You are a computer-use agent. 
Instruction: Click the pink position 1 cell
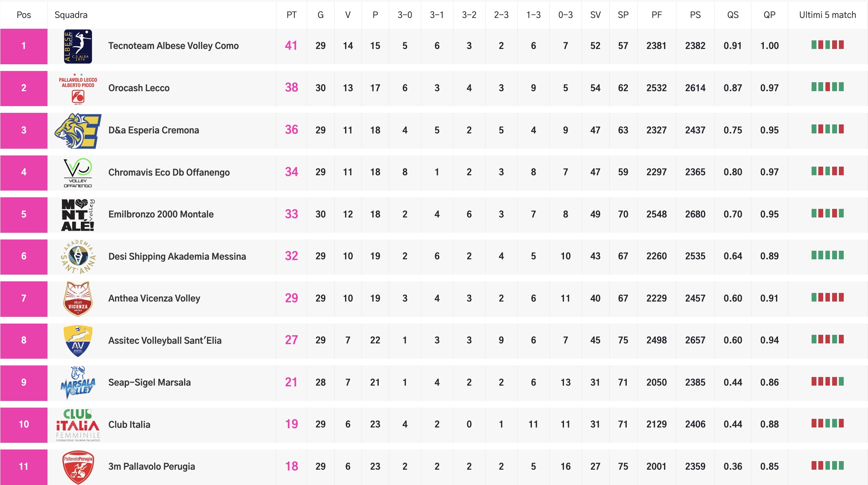[24, 46]
